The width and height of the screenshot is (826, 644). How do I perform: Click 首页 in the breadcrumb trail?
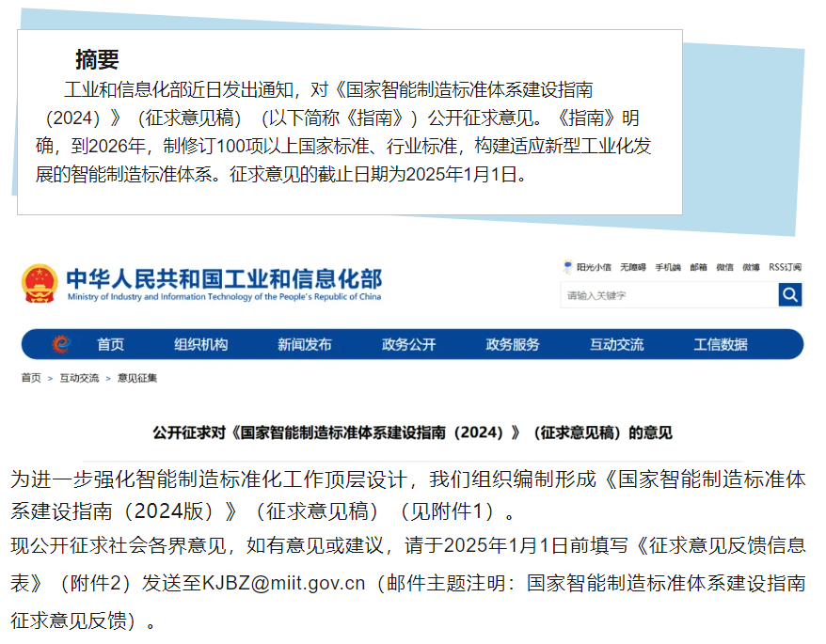31,378
